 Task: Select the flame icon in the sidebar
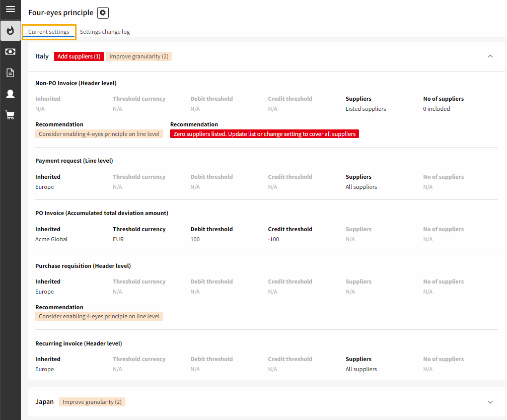pyautogui.click(x=10, y=31)
